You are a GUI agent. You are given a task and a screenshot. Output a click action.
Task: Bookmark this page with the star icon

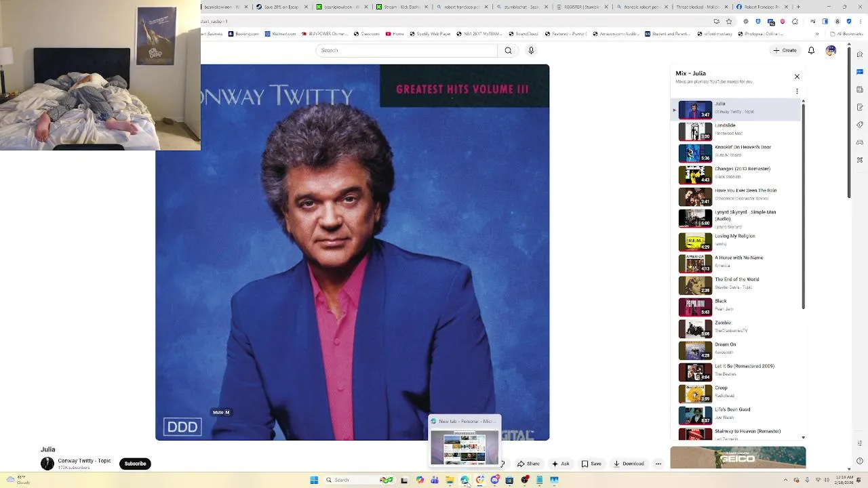(729, 22)
